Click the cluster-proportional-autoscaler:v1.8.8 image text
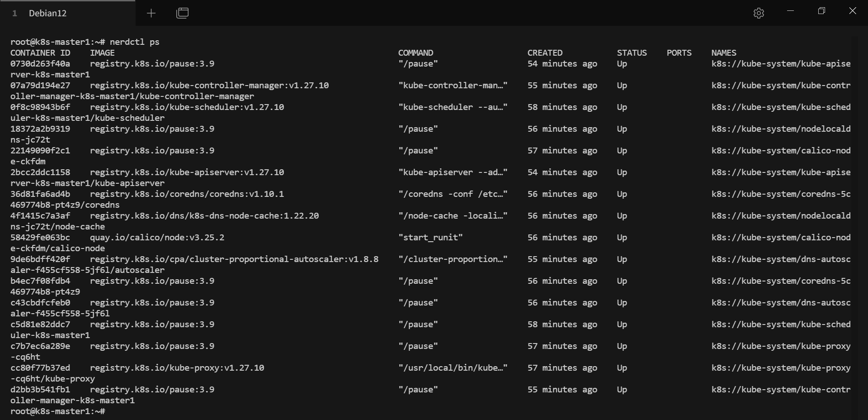Screen dimensions: 868x420 pos(234,259)
